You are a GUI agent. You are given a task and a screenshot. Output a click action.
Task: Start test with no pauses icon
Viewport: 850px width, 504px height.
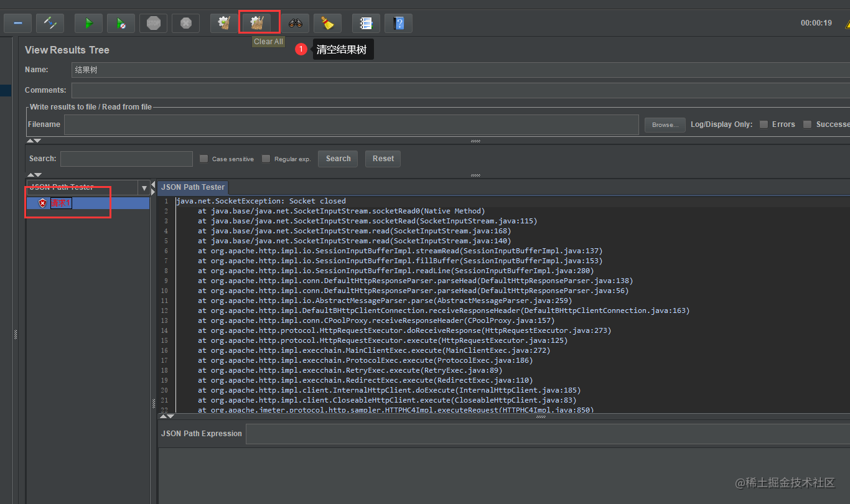pyautogui.click(x=121, y=24)
